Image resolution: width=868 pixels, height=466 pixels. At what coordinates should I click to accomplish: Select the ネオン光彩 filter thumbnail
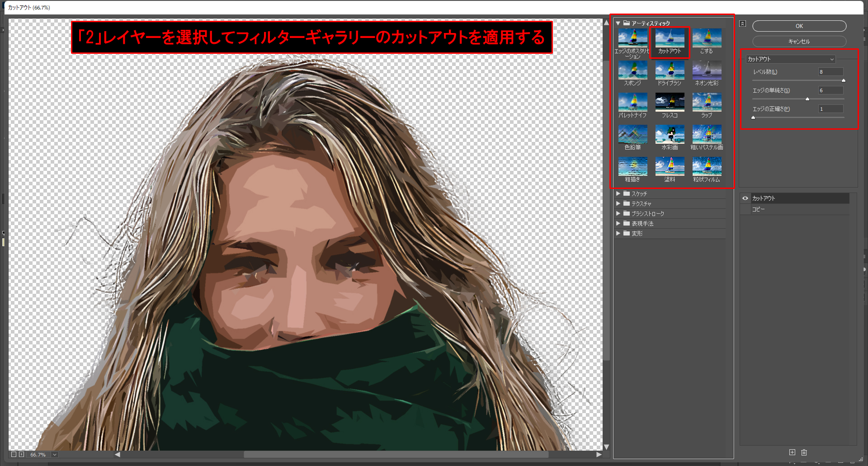coord(707,71)
